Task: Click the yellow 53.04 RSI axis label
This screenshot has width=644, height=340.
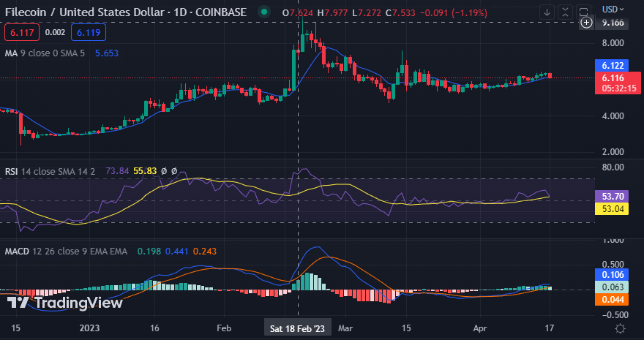Action: point(613,209)
